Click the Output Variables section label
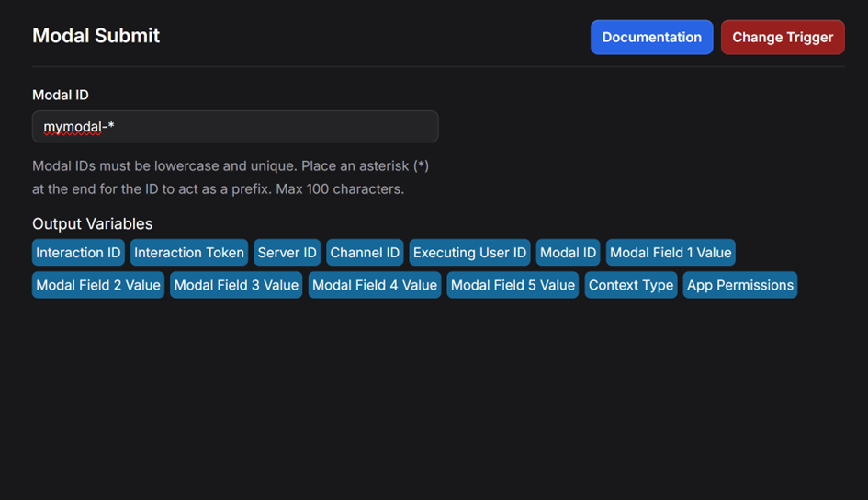Screen dimensions: 868x500 93,223
